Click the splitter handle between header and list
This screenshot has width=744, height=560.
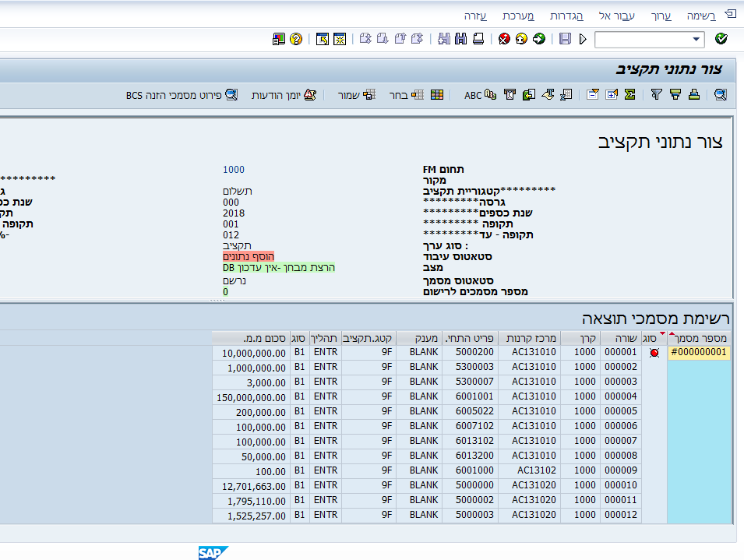tap(217, 300)
